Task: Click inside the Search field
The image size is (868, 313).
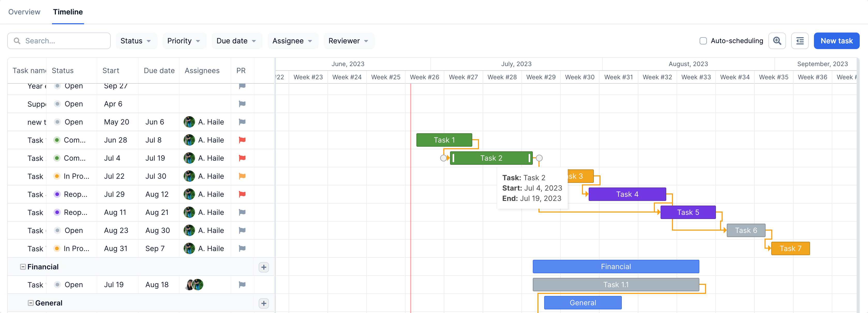Action: (x=59, y=41)
